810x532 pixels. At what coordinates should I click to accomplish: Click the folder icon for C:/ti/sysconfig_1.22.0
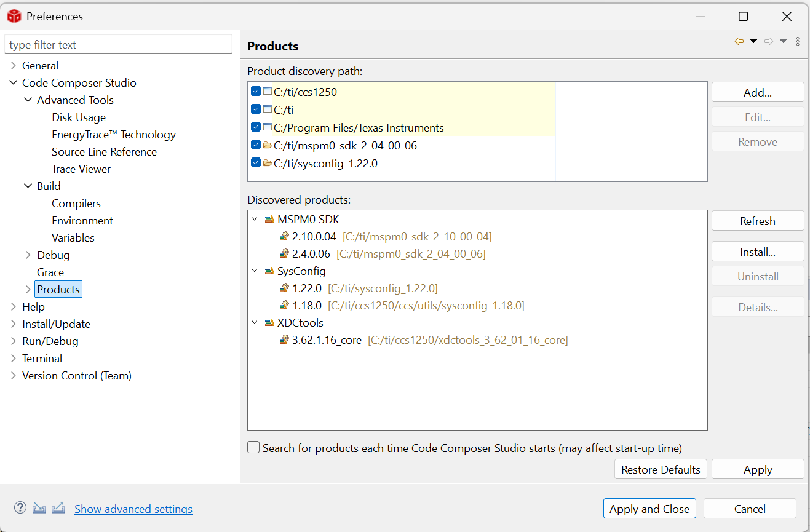[268, 164]
